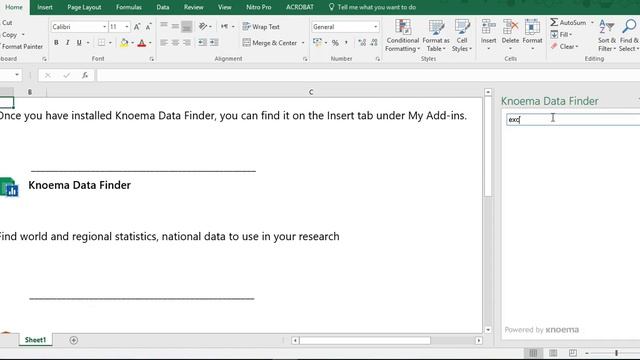Increase the indent

click(x=214, y=42)
